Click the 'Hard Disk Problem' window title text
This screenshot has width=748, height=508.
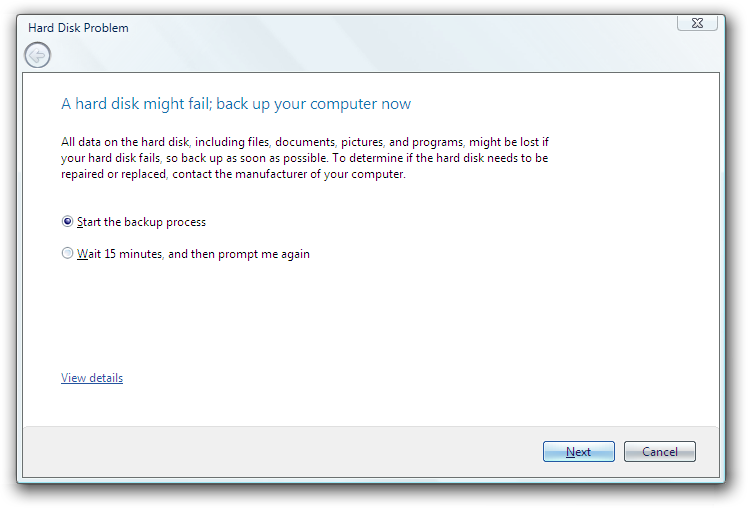point(78,28)
